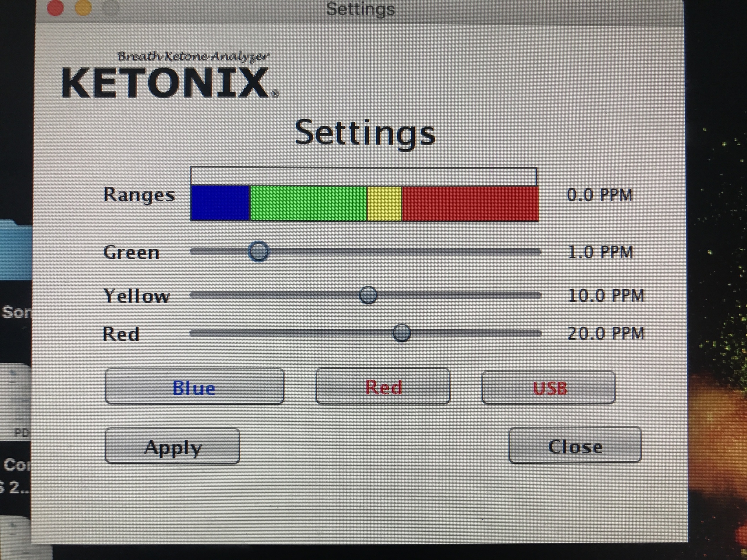Click the Green slider knob
The width and height of the screenshot is (747, 560).
click(x=258, y=251)
